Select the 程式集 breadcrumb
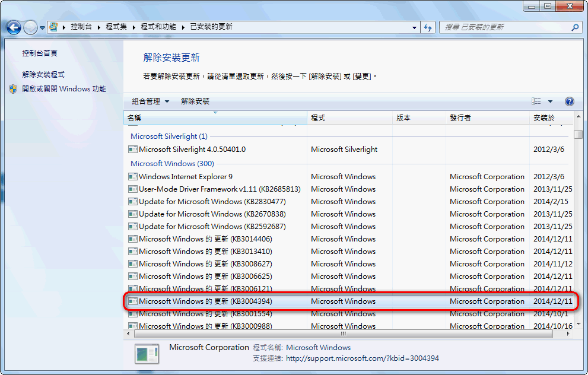 click(116, 27)
